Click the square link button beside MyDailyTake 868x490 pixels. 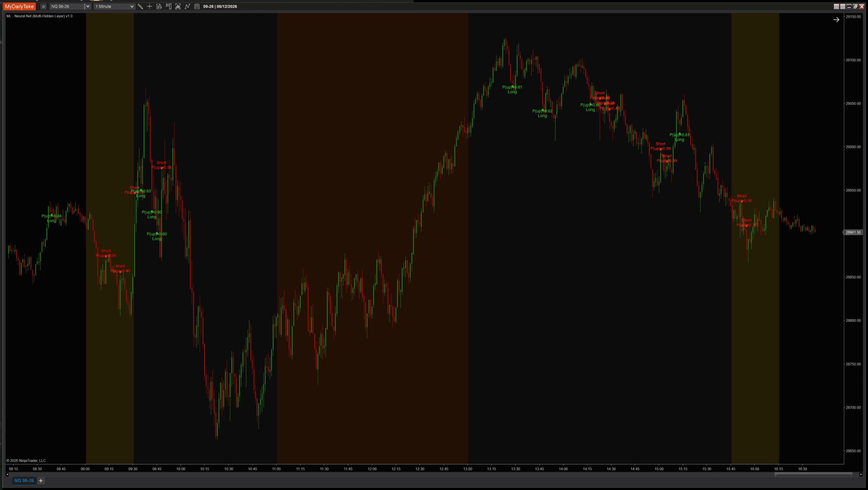pyautogui.click(x=43, y=6)
